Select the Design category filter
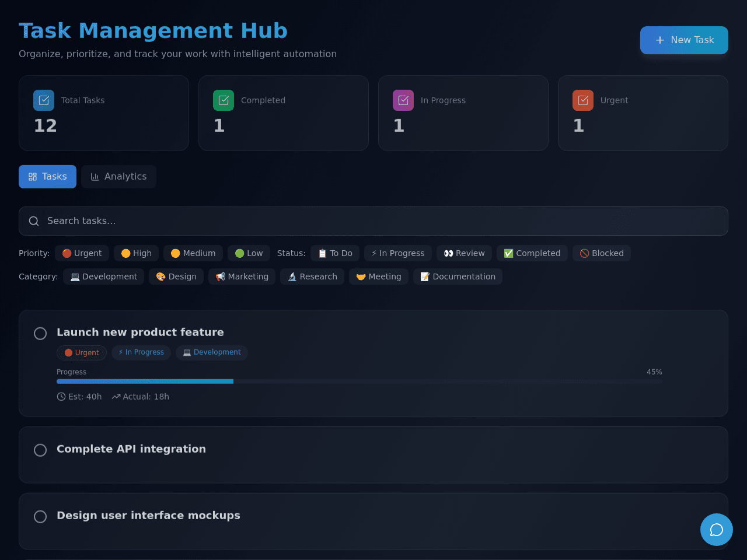This screenshot has height=560, width=747. click(176, 276)
